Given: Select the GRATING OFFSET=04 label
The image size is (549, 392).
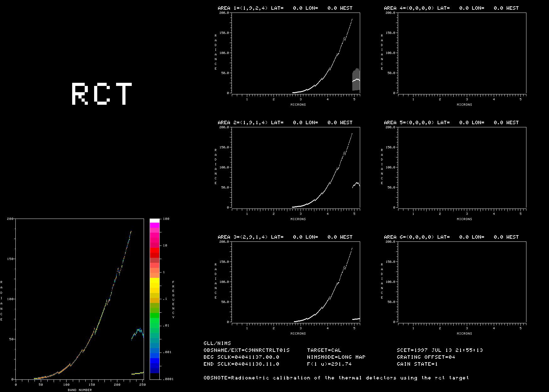Looking at the screenshot, I should pyautogui.click(x=426, y=357).
